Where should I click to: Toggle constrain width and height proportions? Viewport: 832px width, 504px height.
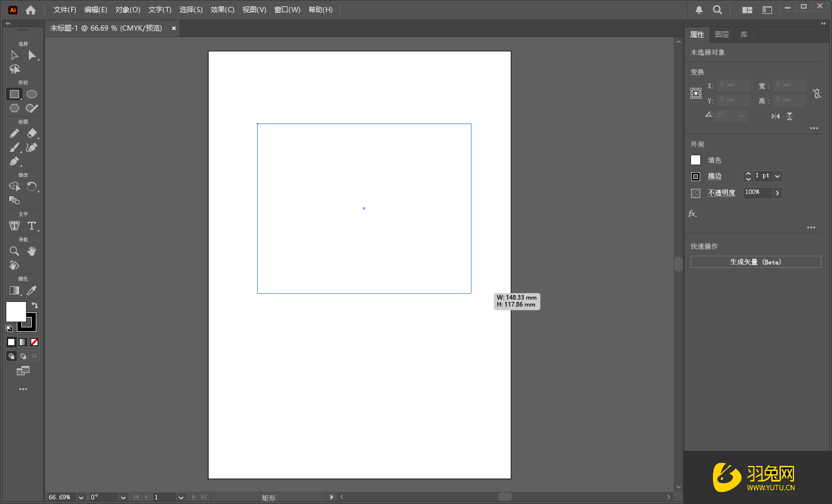pyautogui.click(x=817, y=94)
